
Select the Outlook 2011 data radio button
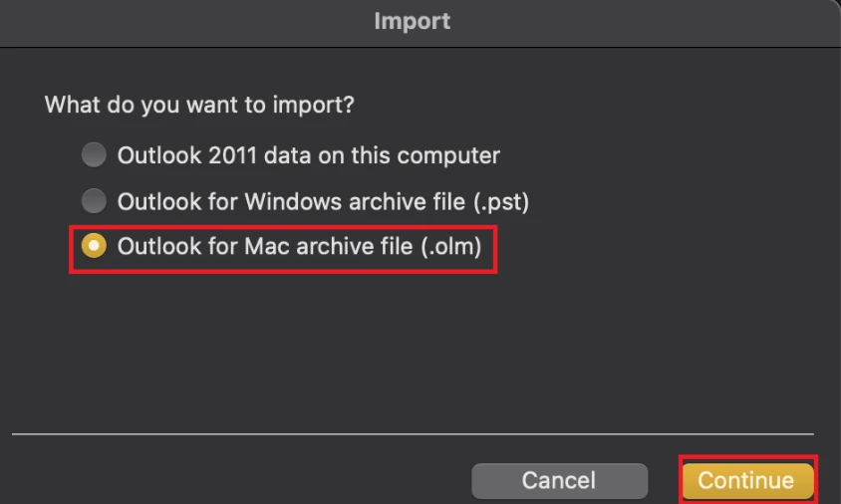pyautogui.click(x=94, y=155)
